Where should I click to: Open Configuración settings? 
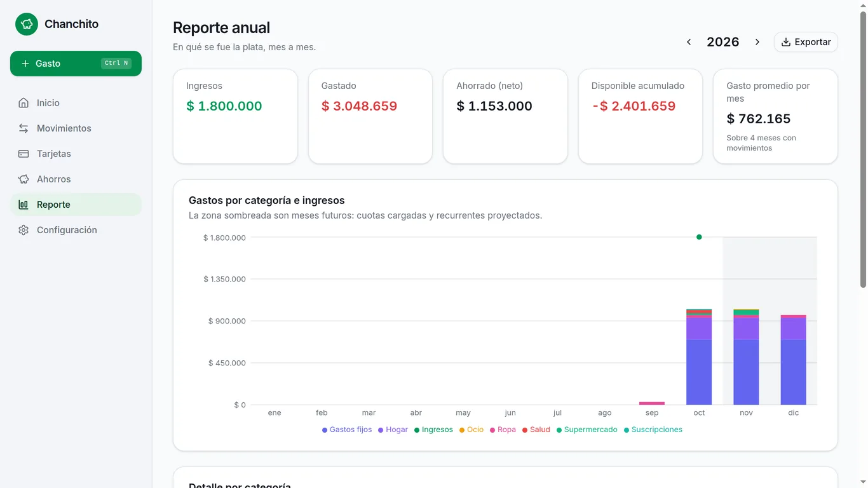(76, 230)
